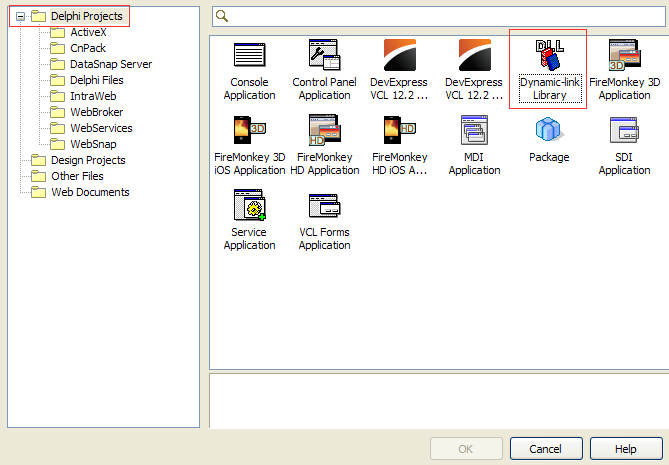Viewport: 669px width, 465px height.
Task: Select the WebBroker label
Action: pos(96,112)
